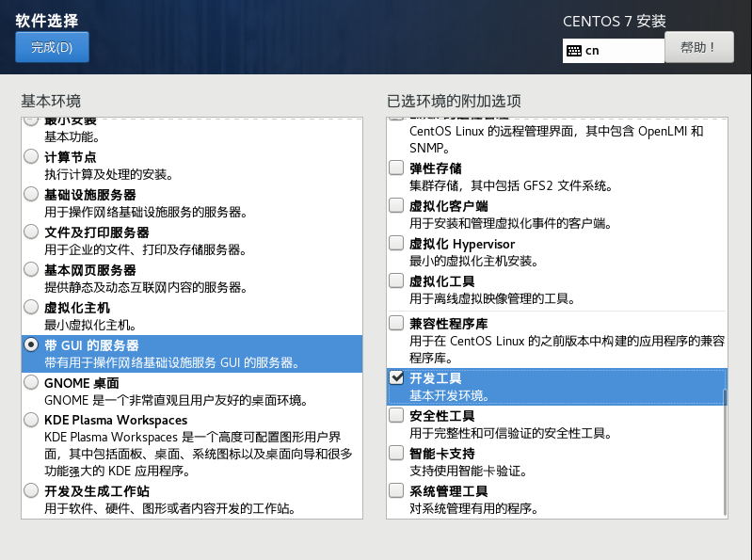
Task: Click 用于企业的文件、打印及存储服务器。 text
Action: (x=145, y=249)
